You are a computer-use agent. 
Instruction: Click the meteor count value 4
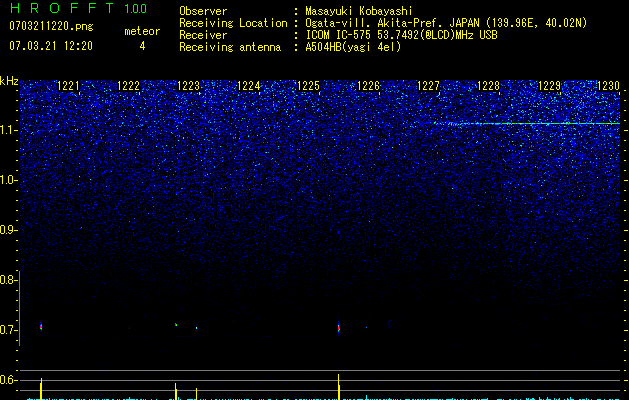click(x=142, y=46)
